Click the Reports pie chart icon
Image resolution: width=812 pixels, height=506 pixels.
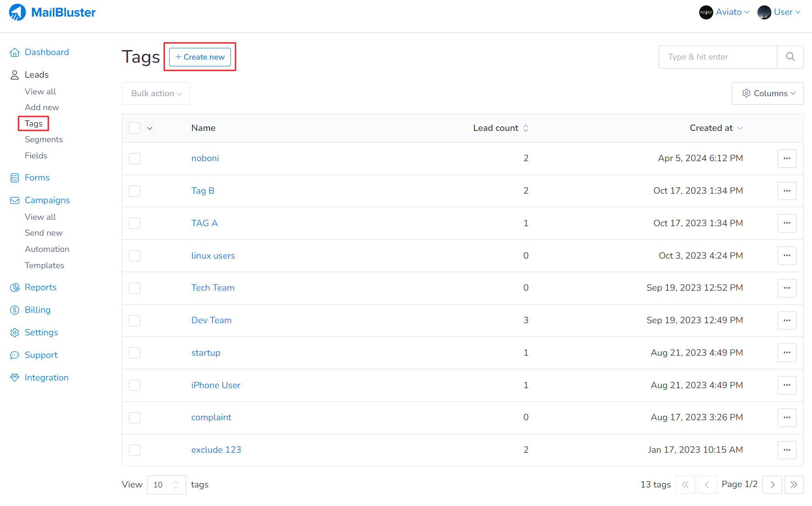15,288
